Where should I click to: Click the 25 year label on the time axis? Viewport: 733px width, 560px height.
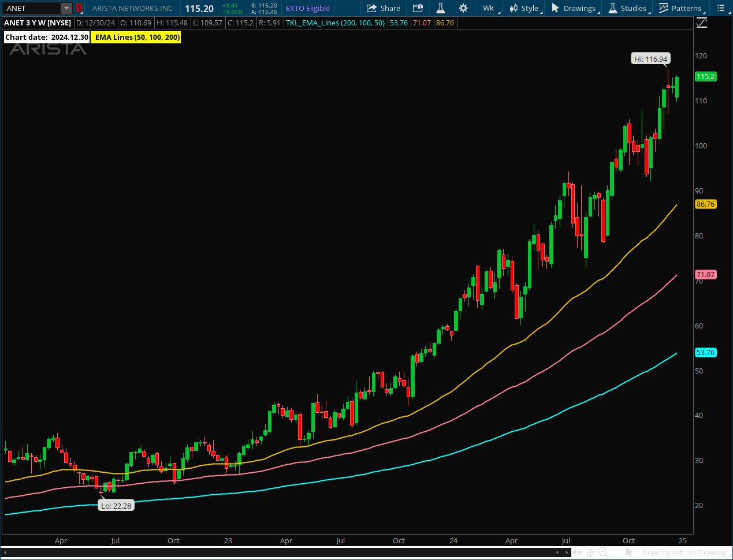click(x=683, y=540)
